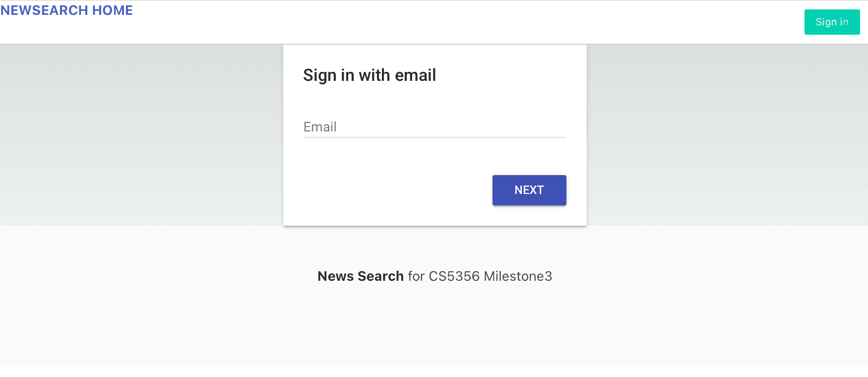Click the Email placeholder label

tap(320, 127)
